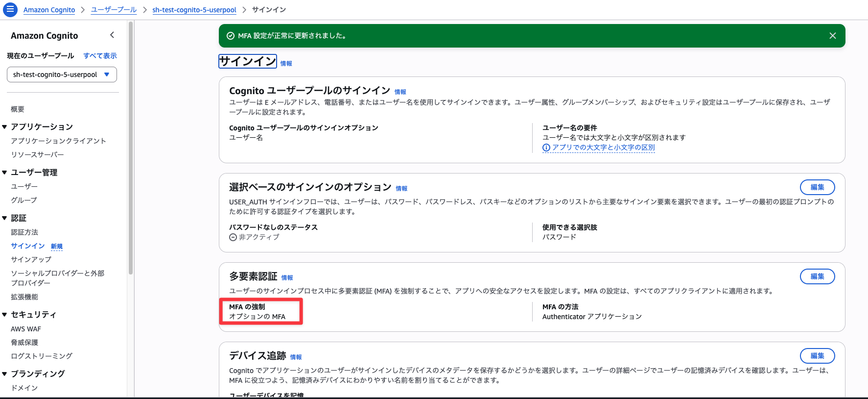Open アプリでの大文字と小文字の区別 link
This screenshot has height=399, width=868.
(604, 148)
